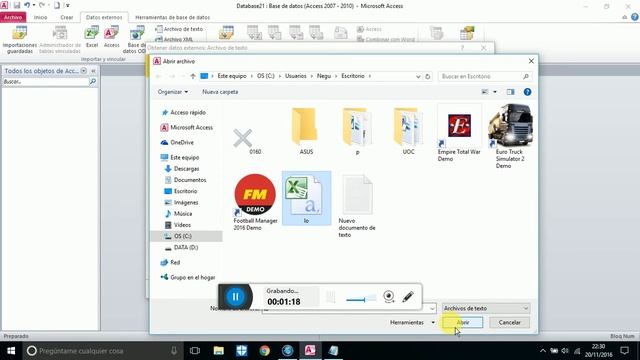Switch to the Crear ribbon tab
Screen dimensions: 640x360
pyautogui.click(x=67, y=17)
